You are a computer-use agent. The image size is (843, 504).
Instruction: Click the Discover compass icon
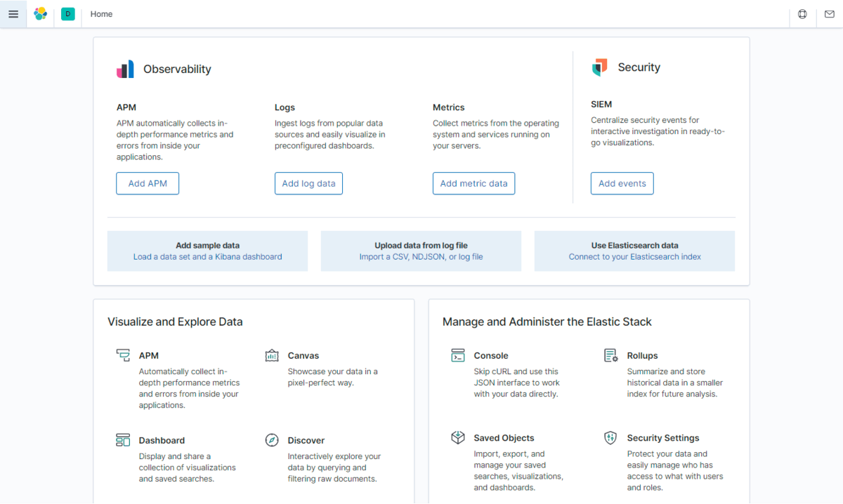(272, 440)
